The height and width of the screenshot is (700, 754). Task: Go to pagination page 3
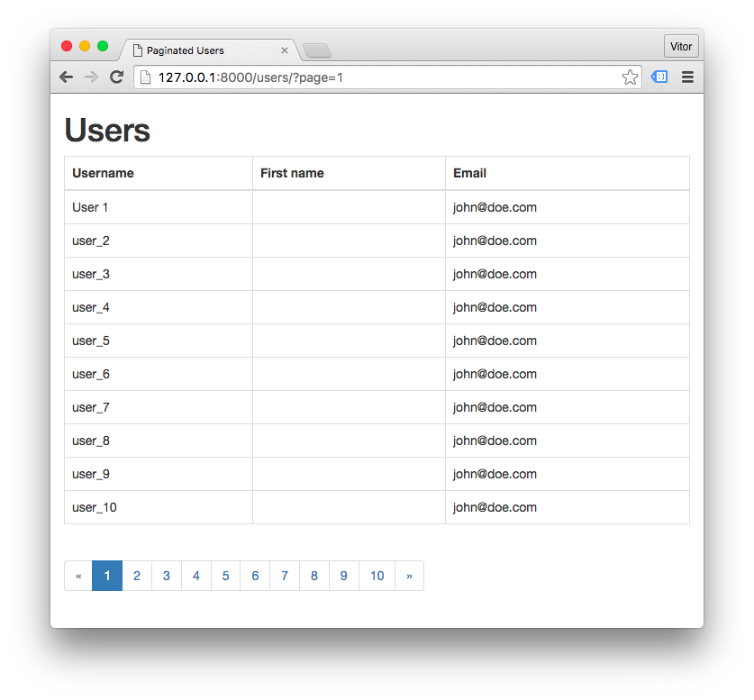[x=167, y=576]
